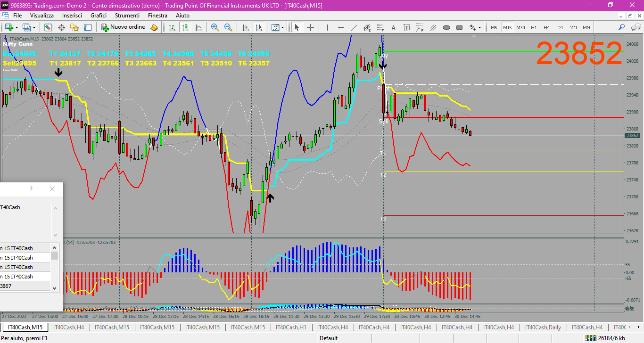
Task: Toggle chart auto scroll
Action: pos(245,27)
